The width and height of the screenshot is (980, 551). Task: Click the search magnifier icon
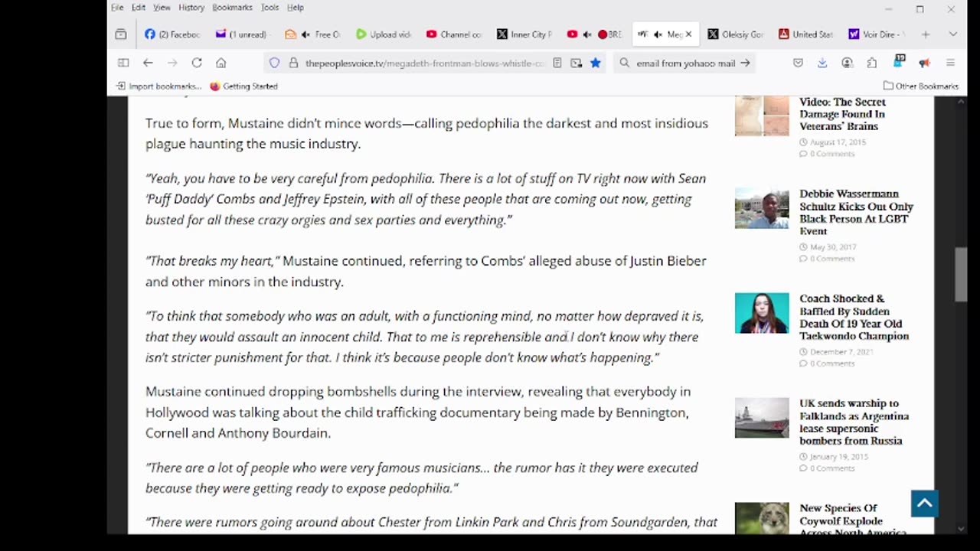point(624,63)
